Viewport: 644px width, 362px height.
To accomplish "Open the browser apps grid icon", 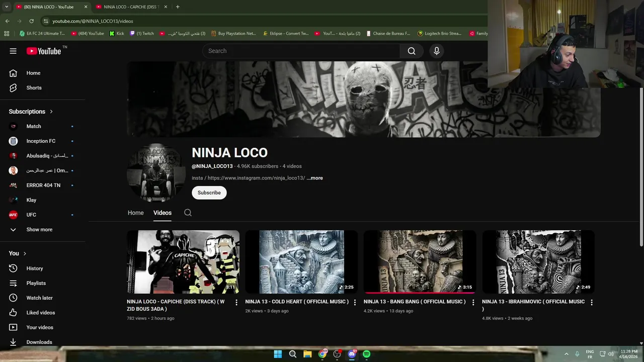I will tap(7, 34).
